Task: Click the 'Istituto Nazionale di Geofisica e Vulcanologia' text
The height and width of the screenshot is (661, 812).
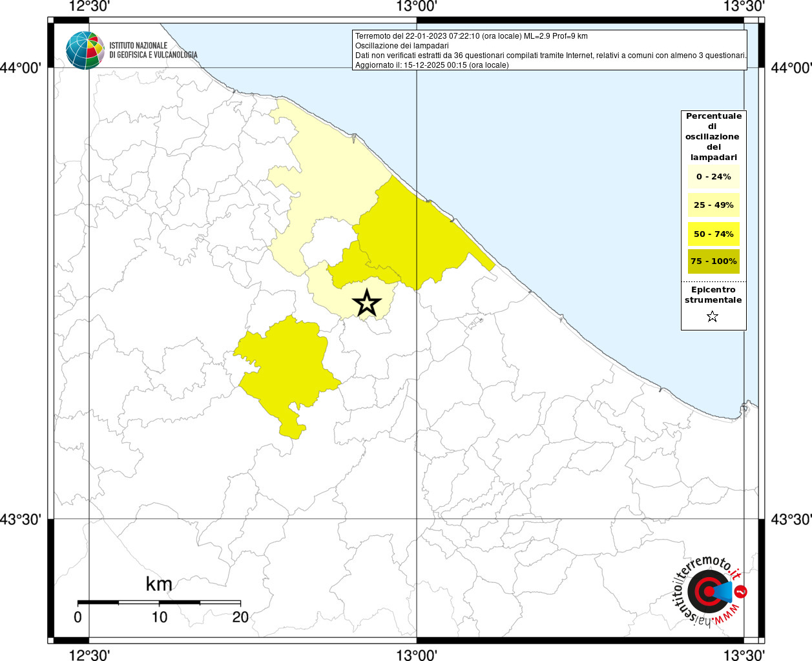Action: [153, 50]
